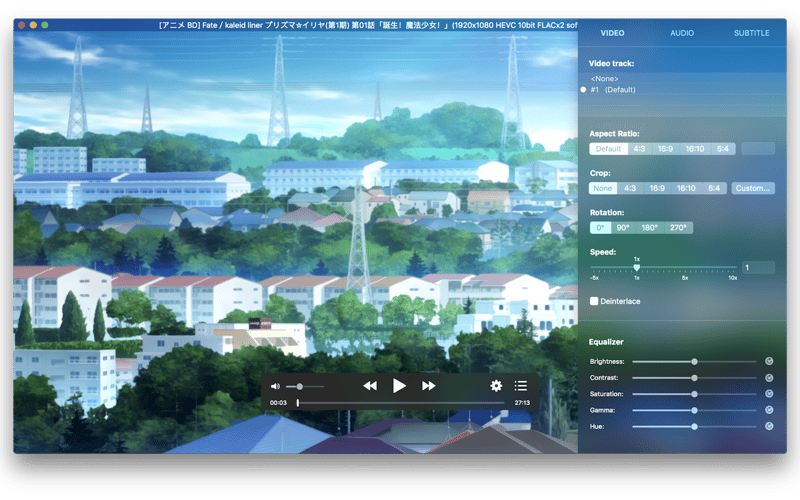Viewport: 800px width, 500px height.
Task: Select video track #1 (Default)
Action: (x=613, y=90)
